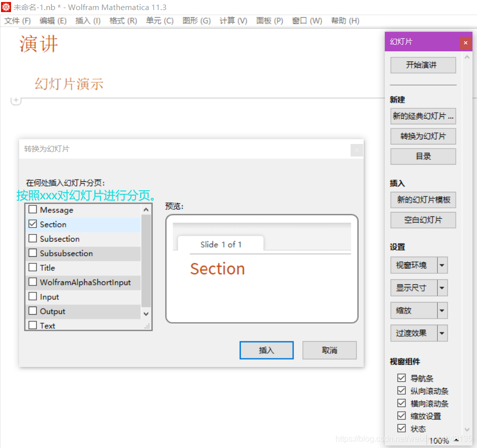Open the 缩放 dropdown arrow
The image size is (477, 448).
(442, 310)
